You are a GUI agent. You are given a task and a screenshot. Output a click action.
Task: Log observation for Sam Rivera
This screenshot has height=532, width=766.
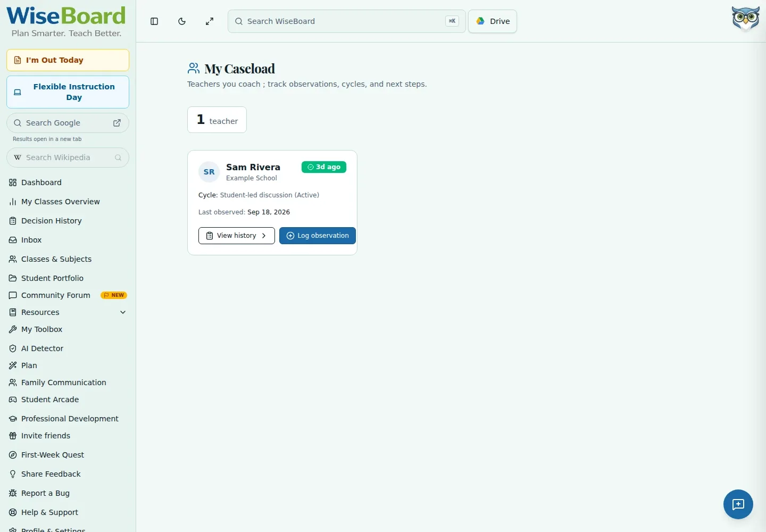point(318,236)
